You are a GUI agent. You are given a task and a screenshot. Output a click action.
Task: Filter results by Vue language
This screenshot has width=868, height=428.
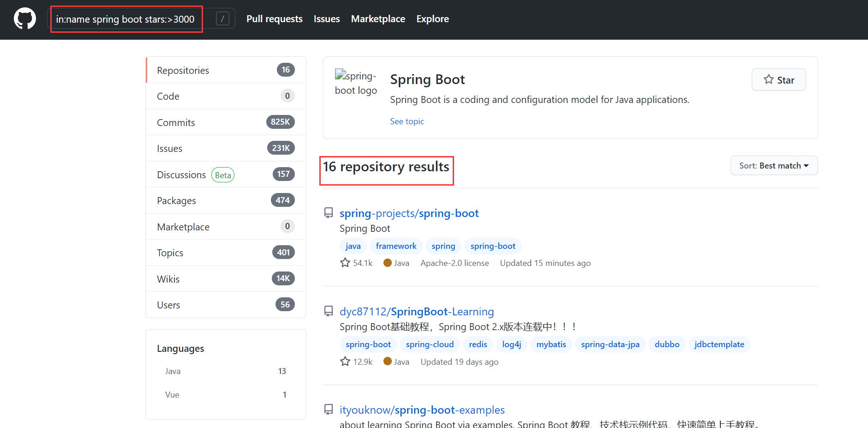[226, 395]
